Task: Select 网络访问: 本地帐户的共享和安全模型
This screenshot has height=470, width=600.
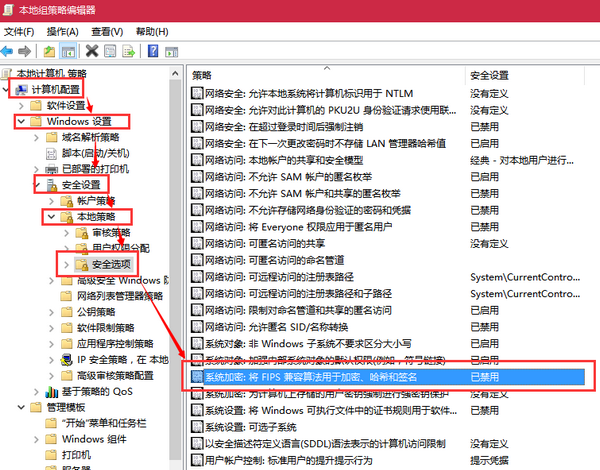Action: coord(284,160)
